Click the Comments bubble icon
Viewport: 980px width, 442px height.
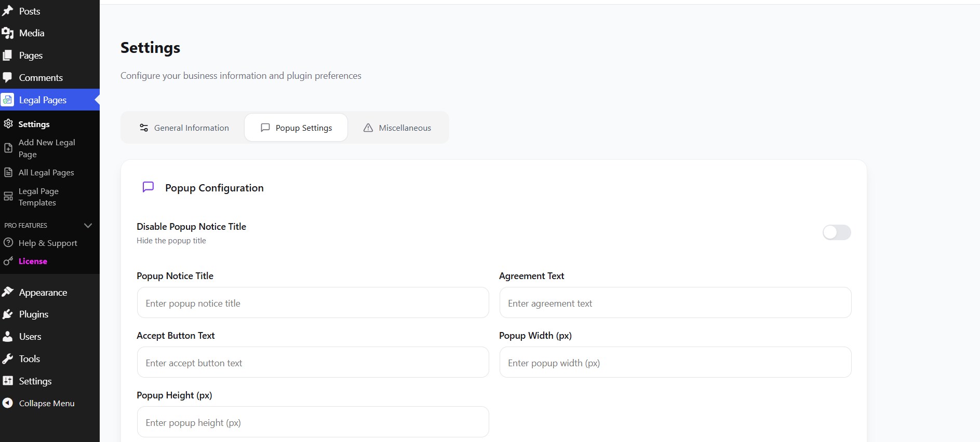[7, 78]
